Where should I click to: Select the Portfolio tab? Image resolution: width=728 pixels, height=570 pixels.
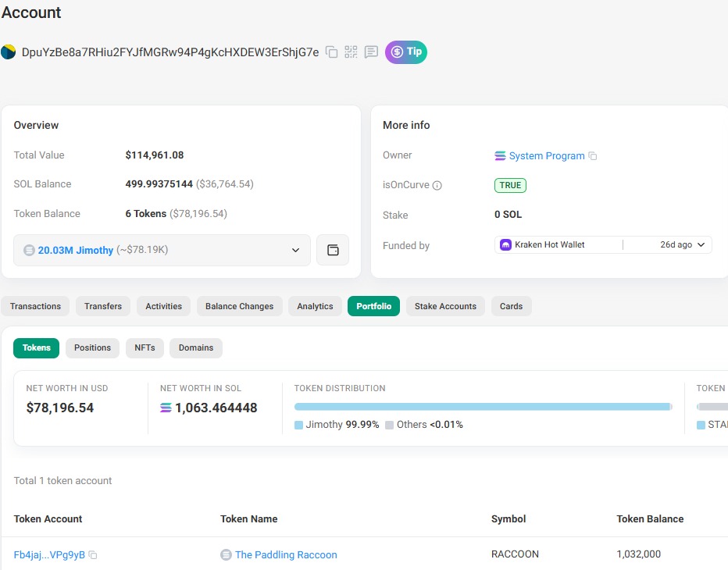coord(373,306)
